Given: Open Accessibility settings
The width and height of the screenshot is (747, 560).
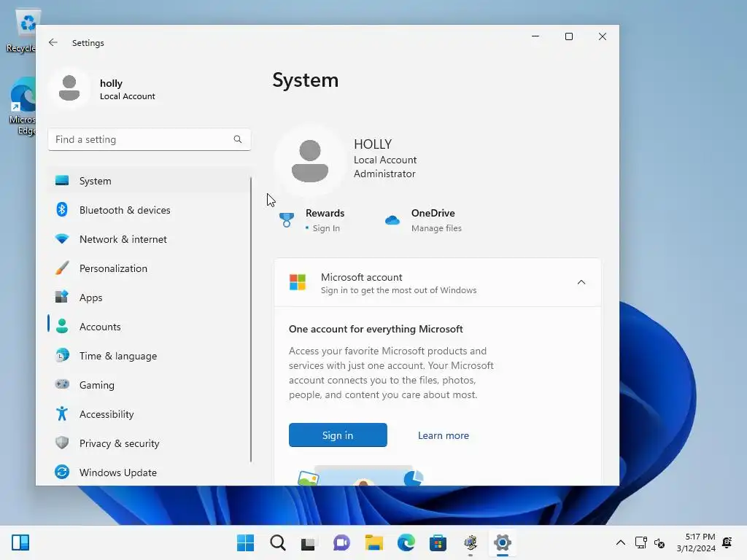Looking at the screenshot, I should point(149,413).
